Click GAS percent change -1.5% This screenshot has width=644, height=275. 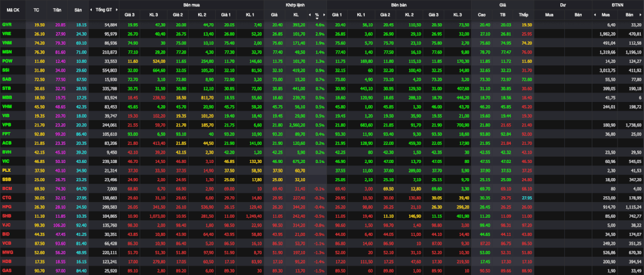click(319, 271)
